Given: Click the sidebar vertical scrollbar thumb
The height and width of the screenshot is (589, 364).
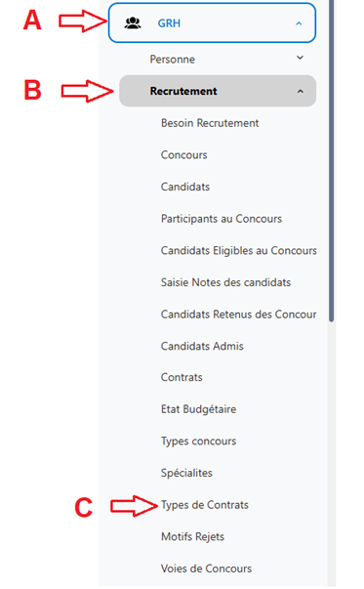Looking at the screenshot, I should click(x=332, y=161).
